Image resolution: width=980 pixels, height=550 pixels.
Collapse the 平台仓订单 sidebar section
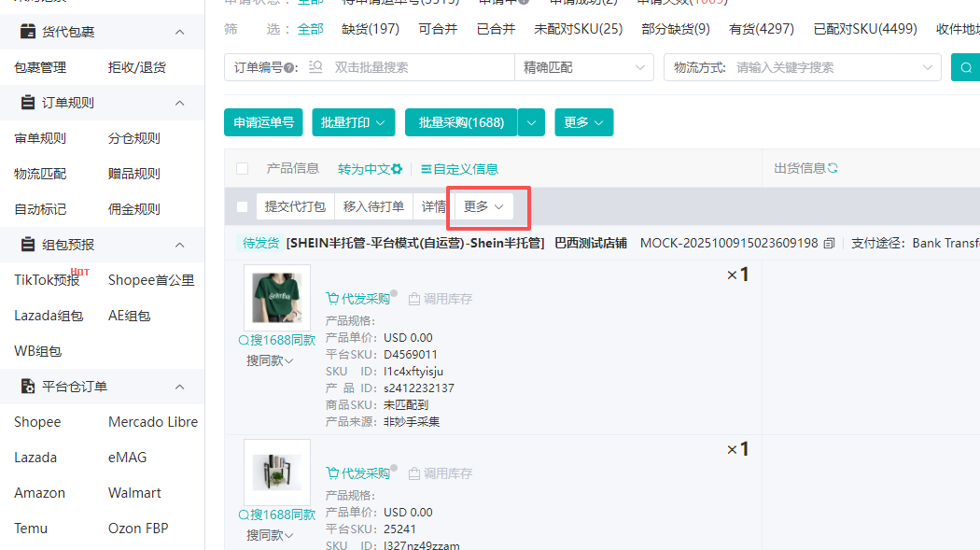(x=179, y=387)
